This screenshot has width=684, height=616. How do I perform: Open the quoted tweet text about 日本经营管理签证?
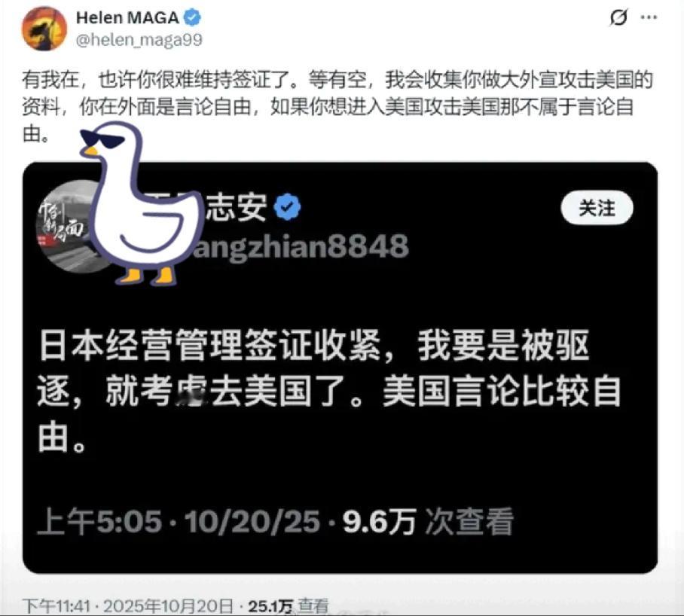pos(329,391)
